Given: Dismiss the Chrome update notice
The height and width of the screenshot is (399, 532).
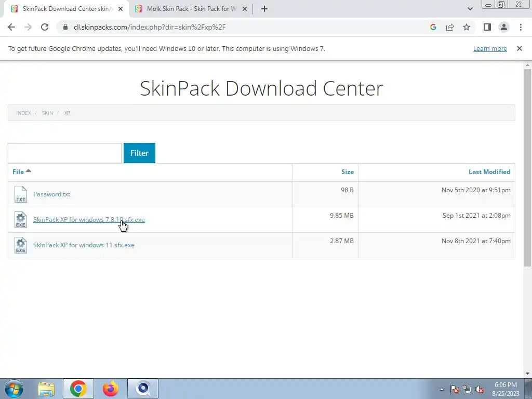Looking at the screenshot, I should click(x=520, y=48).
